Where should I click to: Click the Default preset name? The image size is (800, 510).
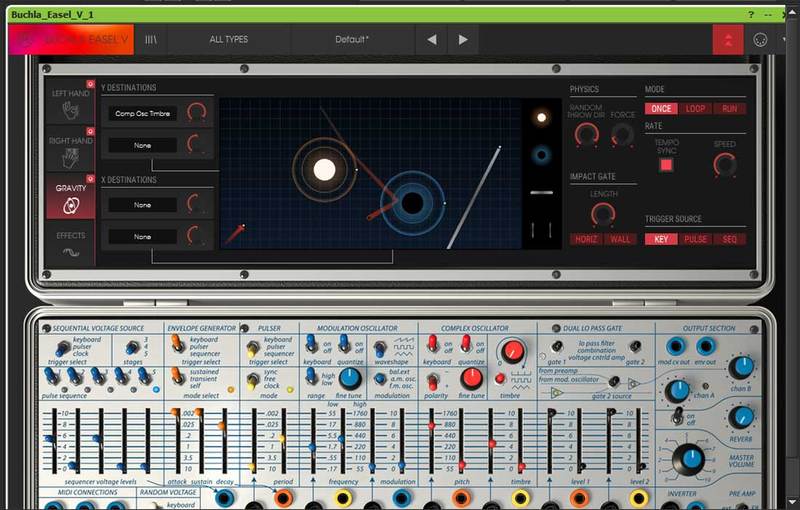click(x=352, y=40)
